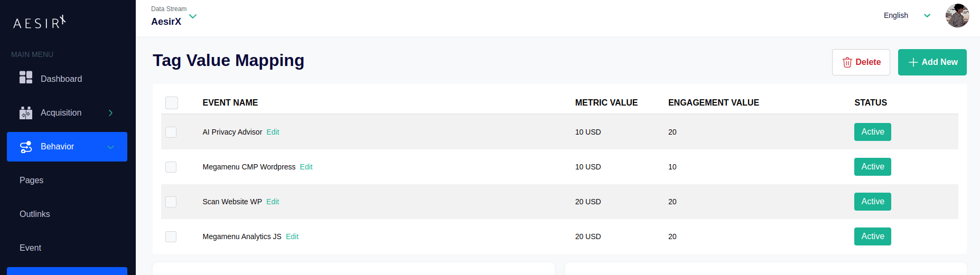Expand the Acquisition submenu chevron

tap(110, 113)
